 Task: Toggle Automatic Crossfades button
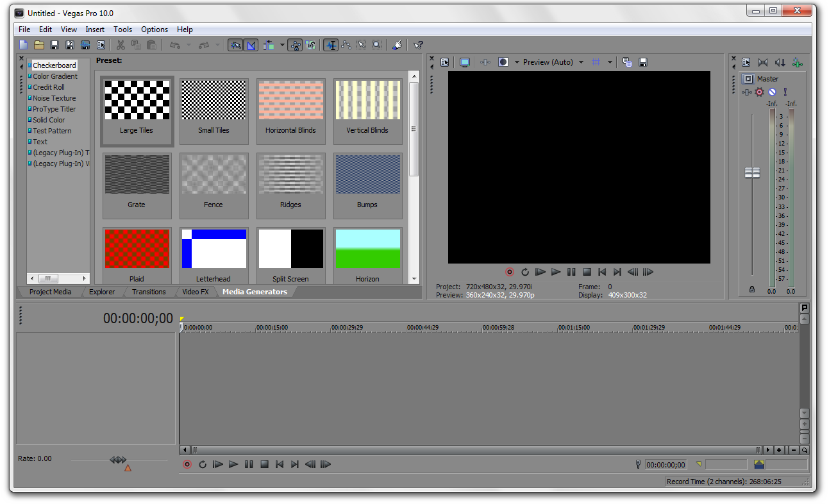(251, 45)
